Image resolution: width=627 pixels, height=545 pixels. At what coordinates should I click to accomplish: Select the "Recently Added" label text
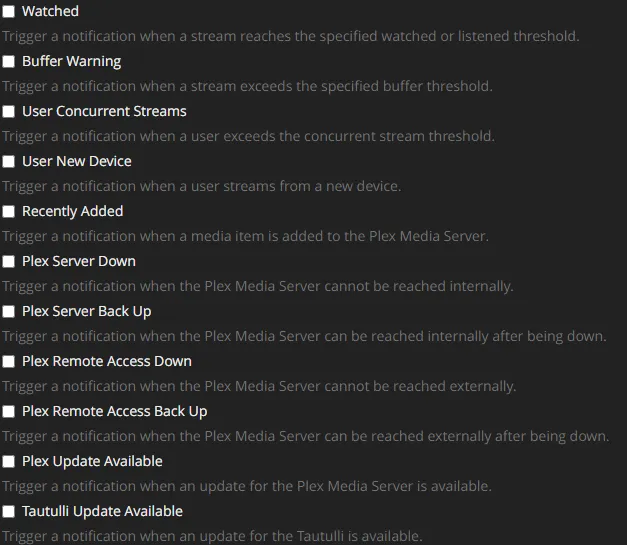tap(72, 211)
